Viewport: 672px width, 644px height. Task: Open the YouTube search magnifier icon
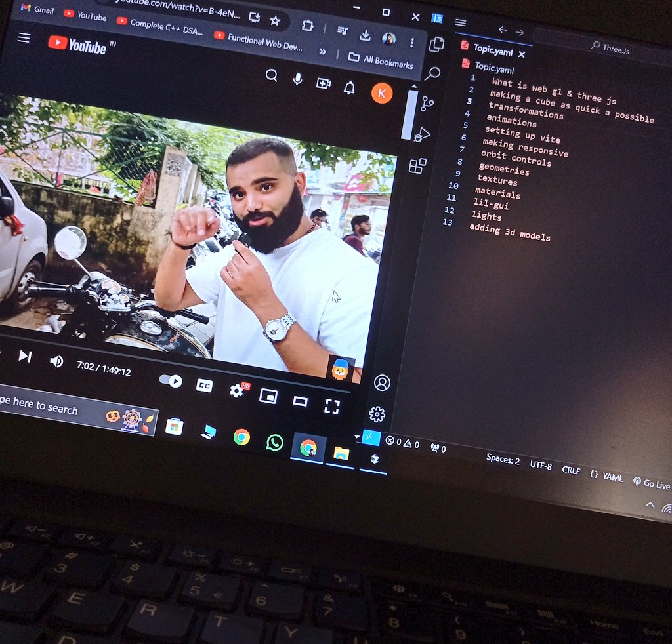(271, 75)
